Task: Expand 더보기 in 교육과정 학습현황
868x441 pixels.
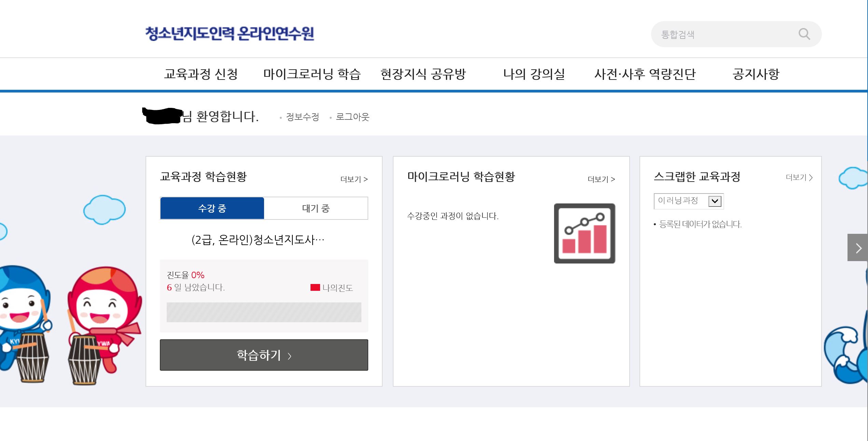Action: (354, 179)
